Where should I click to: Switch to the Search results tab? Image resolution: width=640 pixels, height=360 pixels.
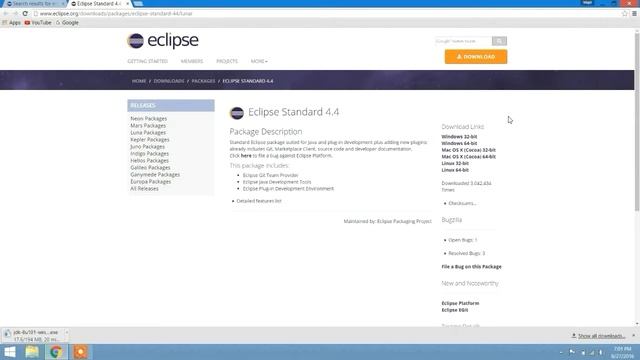35,4
